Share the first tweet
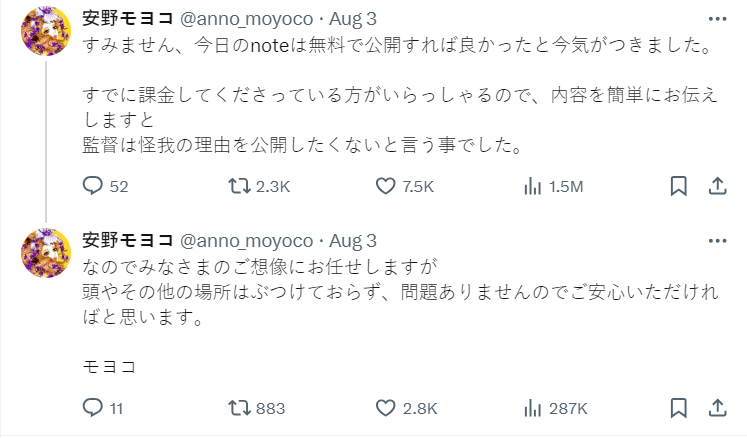747x438 pixels. pyautogui.click(x=717, y=186)
